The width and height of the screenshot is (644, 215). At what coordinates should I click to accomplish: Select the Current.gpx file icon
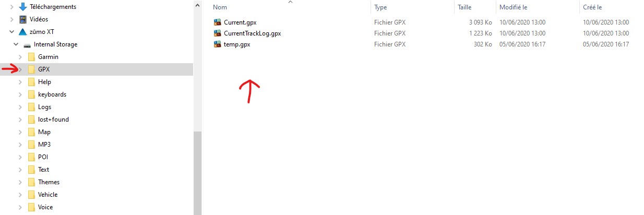[218, 22]
